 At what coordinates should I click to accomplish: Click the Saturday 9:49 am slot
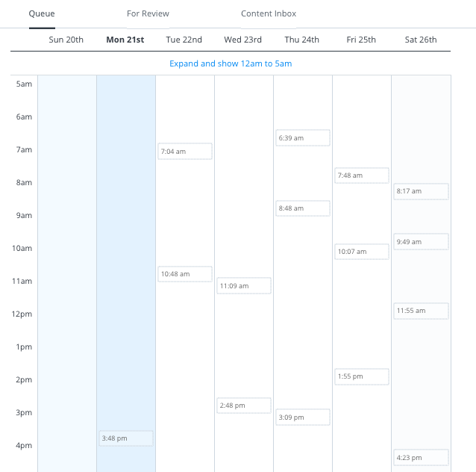pyautogui.click(x=421, y=242)
